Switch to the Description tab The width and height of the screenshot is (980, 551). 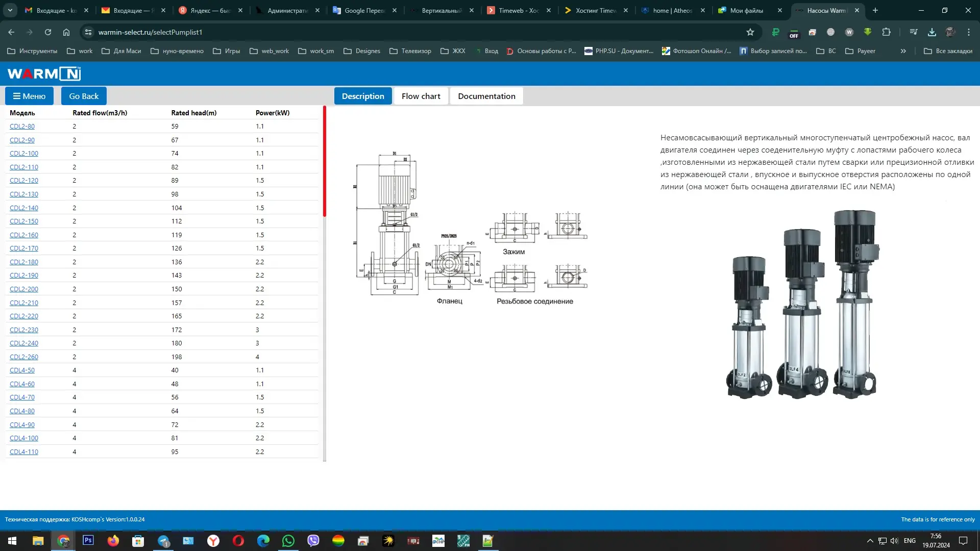pos(363,96)
